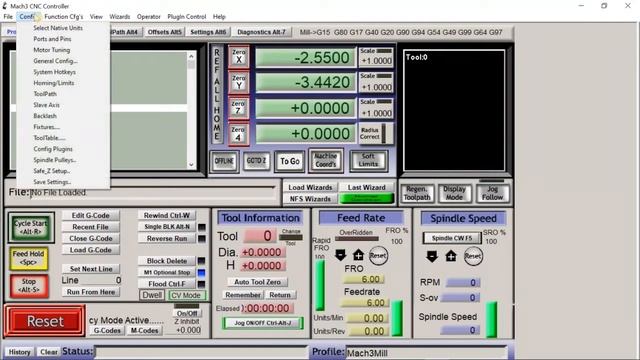The image size is (640, 360).
Task: Lower spindle speed override with down arrow
Action: click(x=432, y=256)
